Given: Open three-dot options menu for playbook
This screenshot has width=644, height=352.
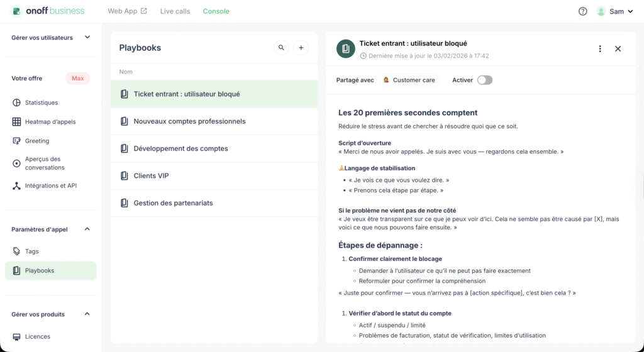Looking at the screenshot, I should [600, 49].
